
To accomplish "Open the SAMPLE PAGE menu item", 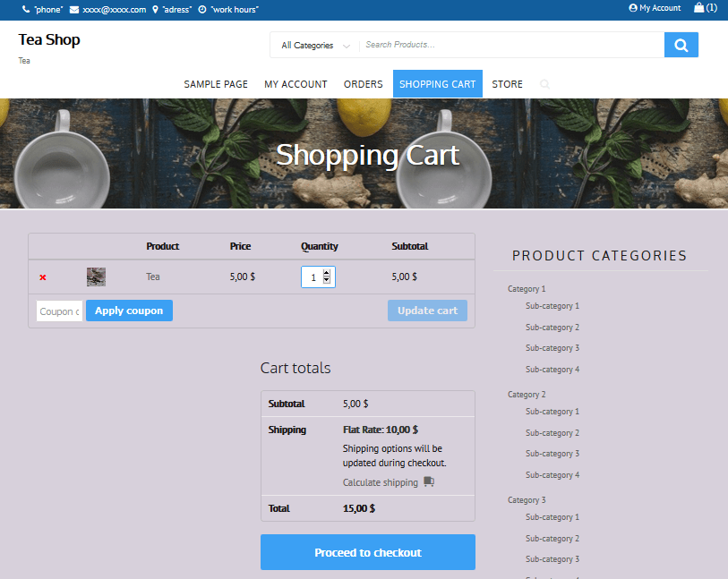I will 216,83.
